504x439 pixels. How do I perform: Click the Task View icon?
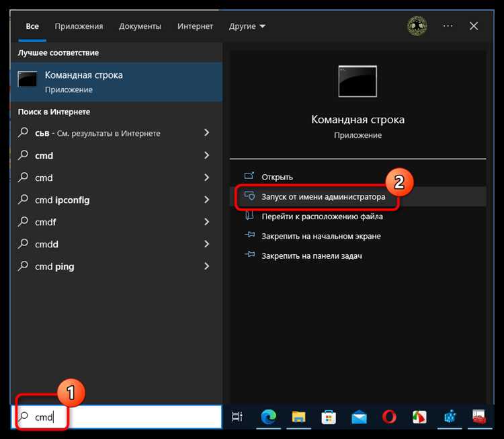237,417
